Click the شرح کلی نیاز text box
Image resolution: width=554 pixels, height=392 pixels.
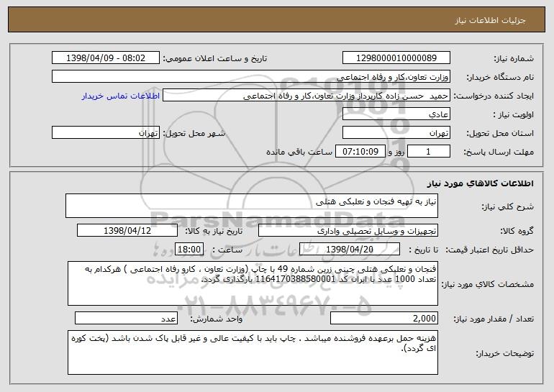[x=252, y=206]
